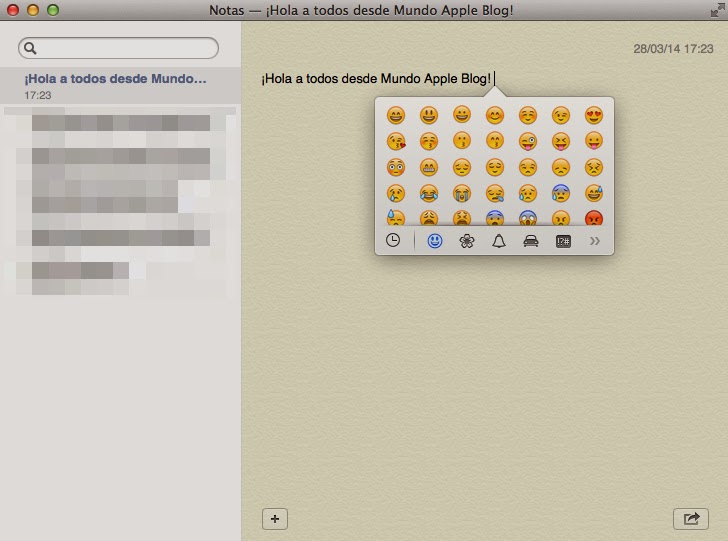
Task: Create a new note with the plus button
Action: click(x=275, y=519)
